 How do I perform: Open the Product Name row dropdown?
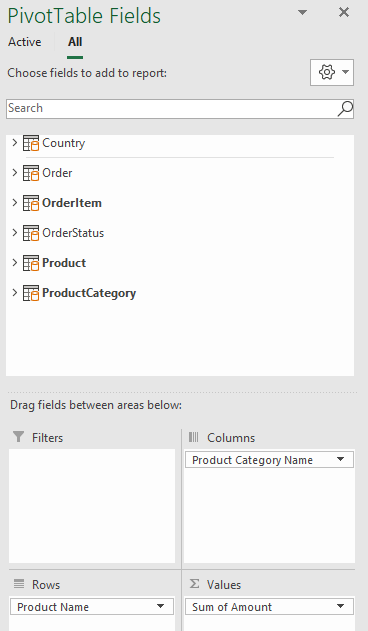point(160,606)
